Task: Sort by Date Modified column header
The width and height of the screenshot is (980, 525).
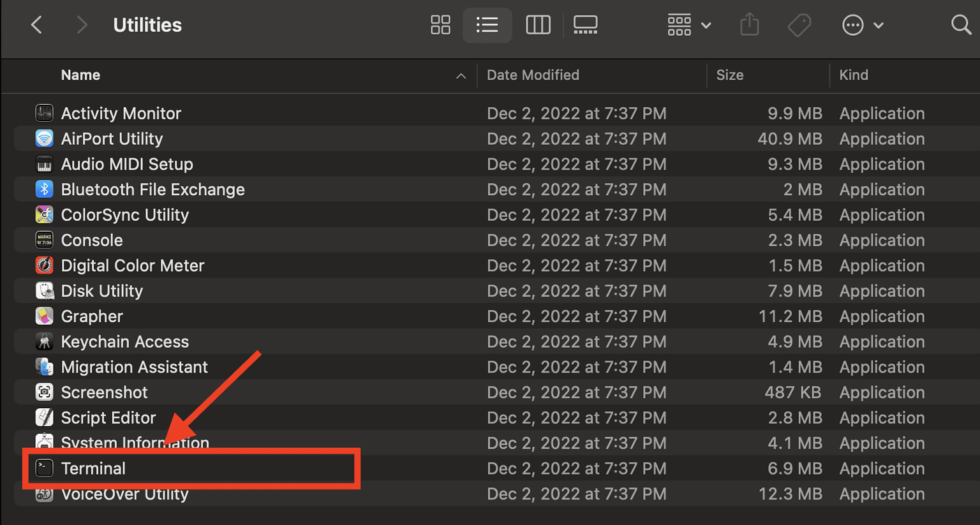Action: click(x=533, y=75)
